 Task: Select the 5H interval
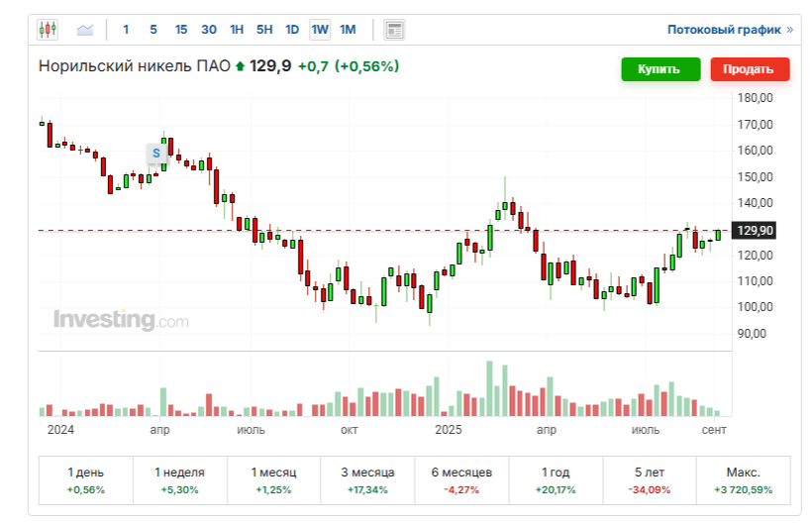pos(264,30)
